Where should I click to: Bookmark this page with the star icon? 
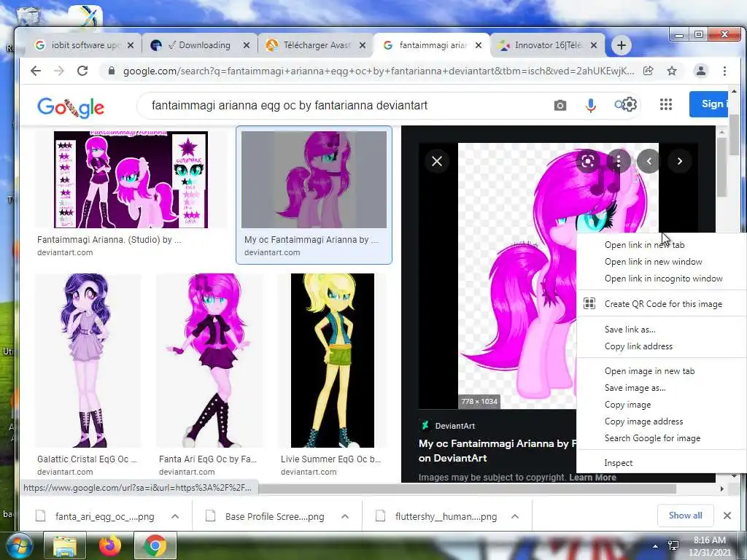click(x=672, y=71)
